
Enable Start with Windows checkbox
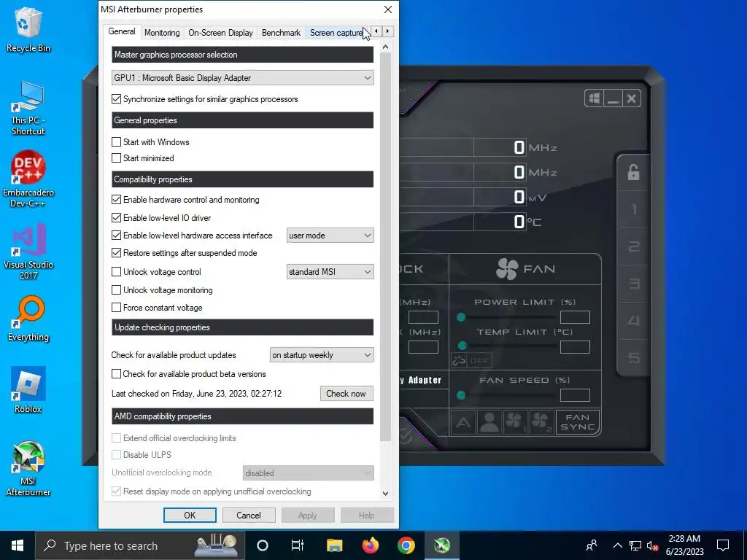(x=116, y=142)
